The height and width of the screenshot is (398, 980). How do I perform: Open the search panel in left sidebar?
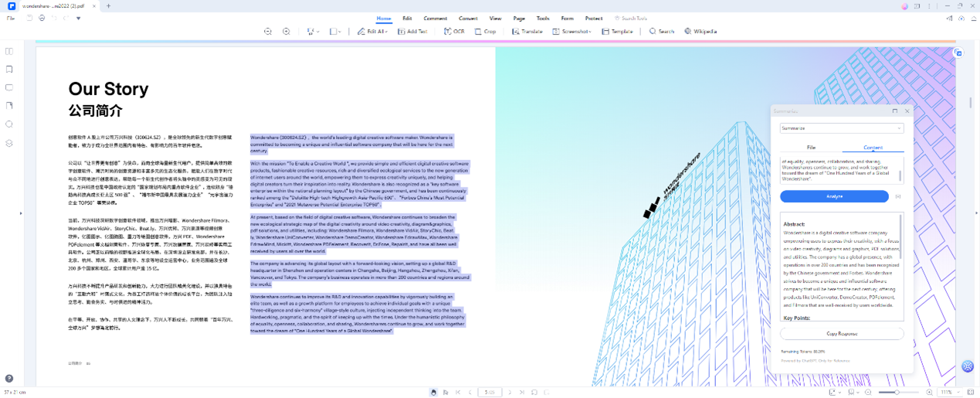[x=9, y=124]
